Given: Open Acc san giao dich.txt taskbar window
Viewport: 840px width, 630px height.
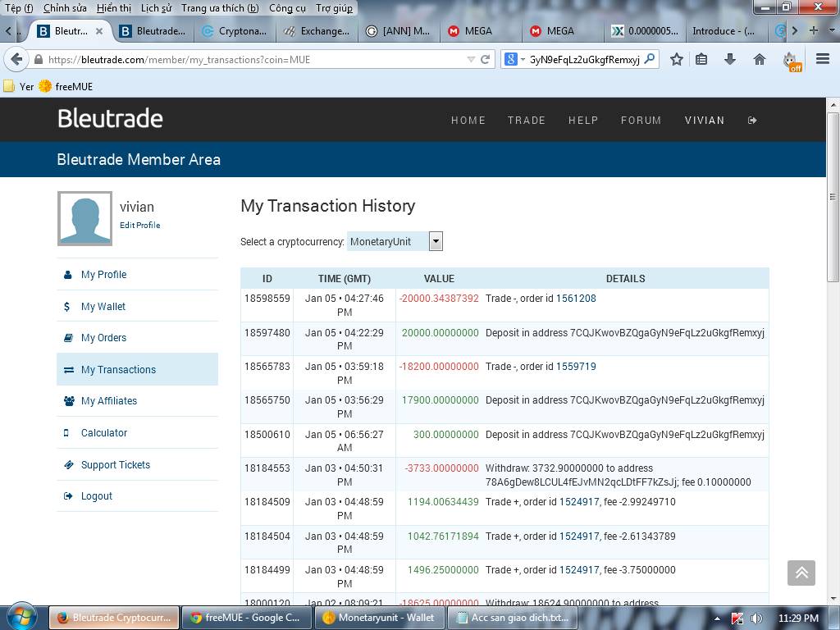Looking at the screenshot, I should (512, 618).
